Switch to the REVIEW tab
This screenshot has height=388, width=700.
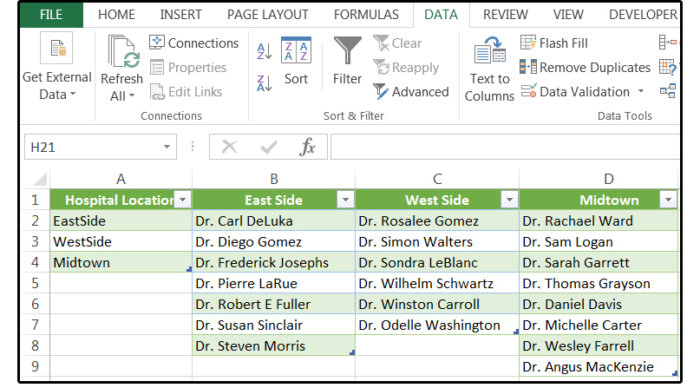[x=505, y=15]
